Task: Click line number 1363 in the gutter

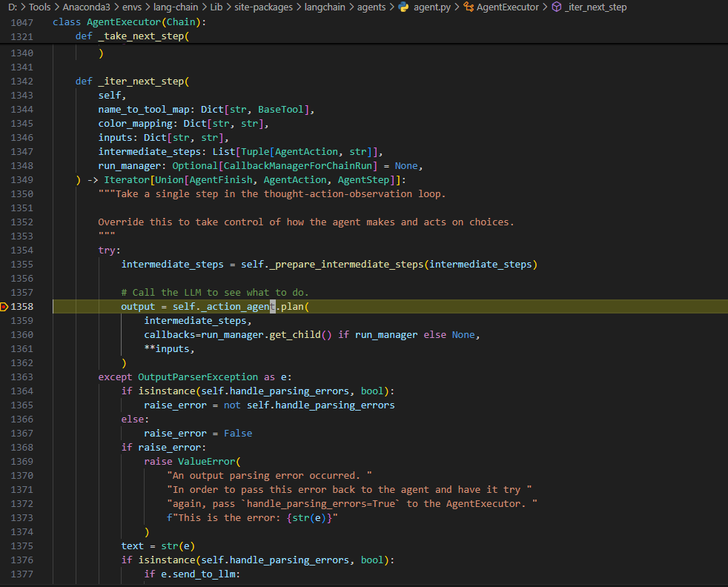Action: pos(22,377)
